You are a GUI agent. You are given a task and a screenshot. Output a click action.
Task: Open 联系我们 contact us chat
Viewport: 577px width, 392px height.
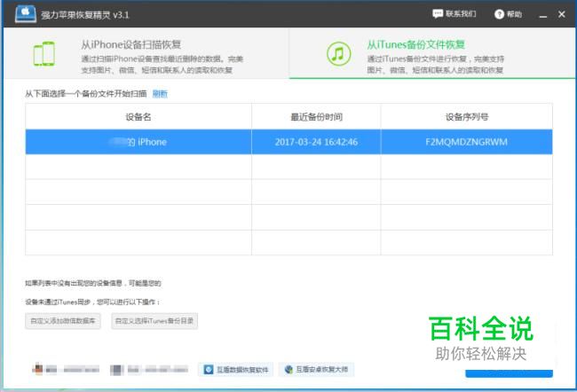tap(454, 14)
